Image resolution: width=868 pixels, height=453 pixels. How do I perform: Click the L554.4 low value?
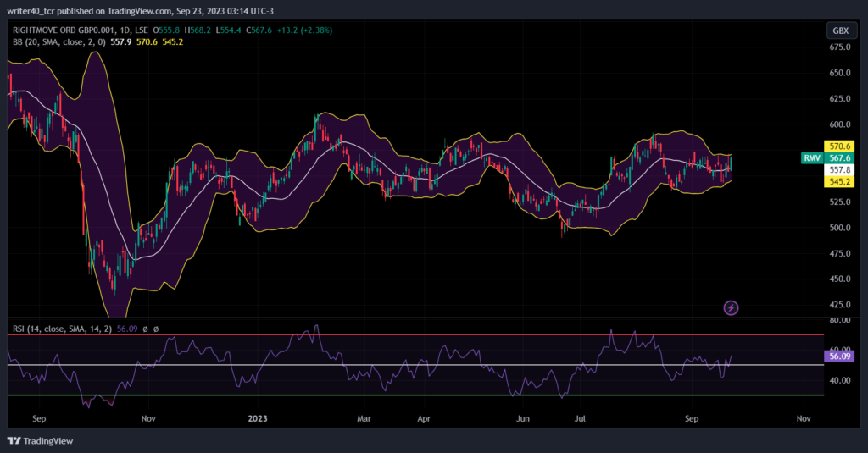pyautogui.click(x=229, y=30)
